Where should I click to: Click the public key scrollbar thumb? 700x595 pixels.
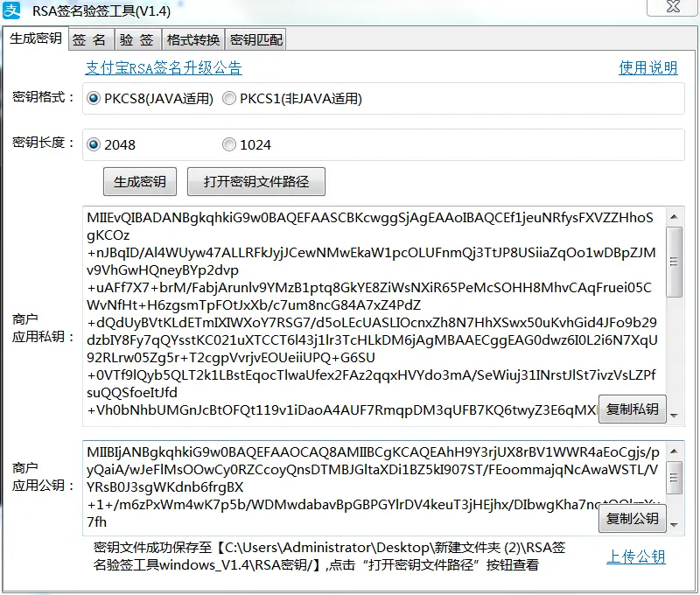(x=674, y=478)
